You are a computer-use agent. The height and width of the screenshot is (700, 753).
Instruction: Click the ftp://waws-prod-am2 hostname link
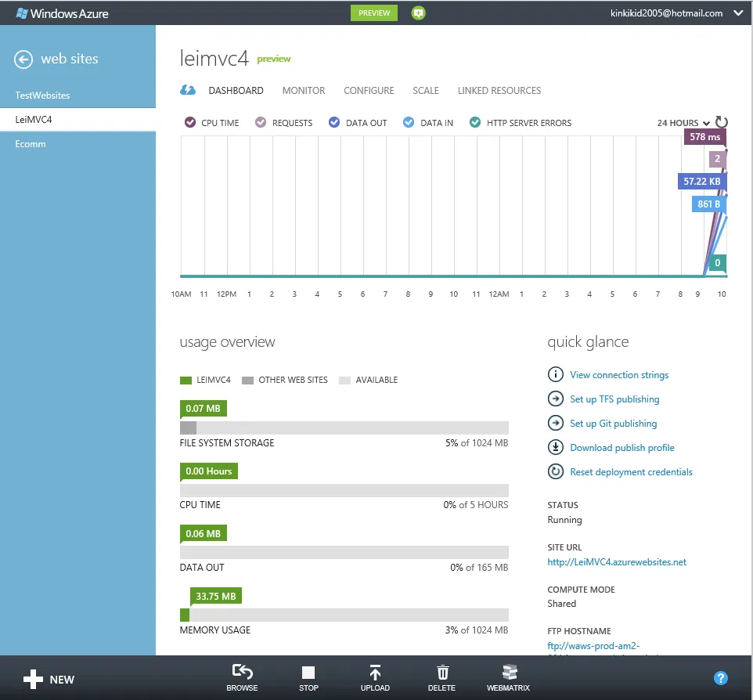pos(593,646)
